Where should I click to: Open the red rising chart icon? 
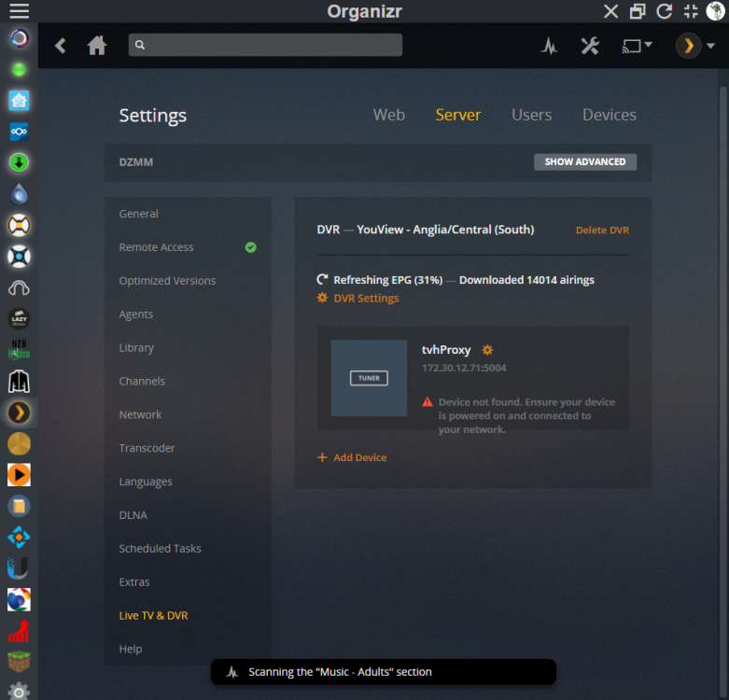click(19, 631)
